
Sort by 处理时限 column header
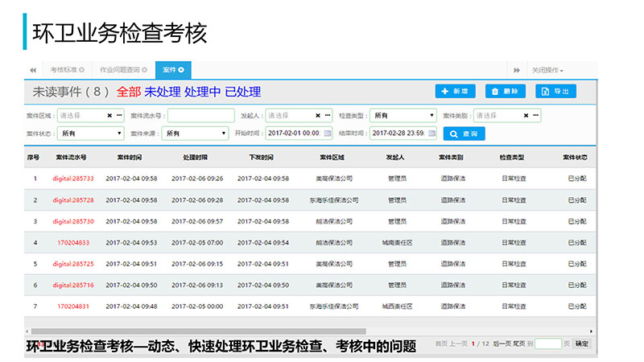click(x=195, y=157)
